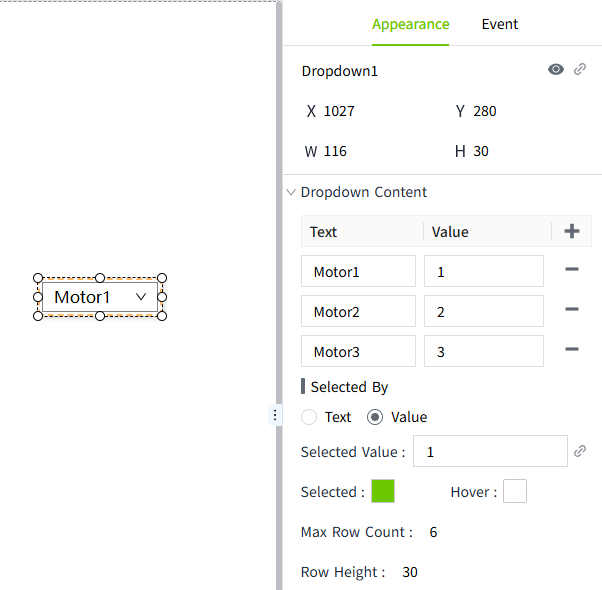Pick the green Selected color swatch
This screenshot has width=602, height=590.
pyautogui.click(x=383, y=491)
